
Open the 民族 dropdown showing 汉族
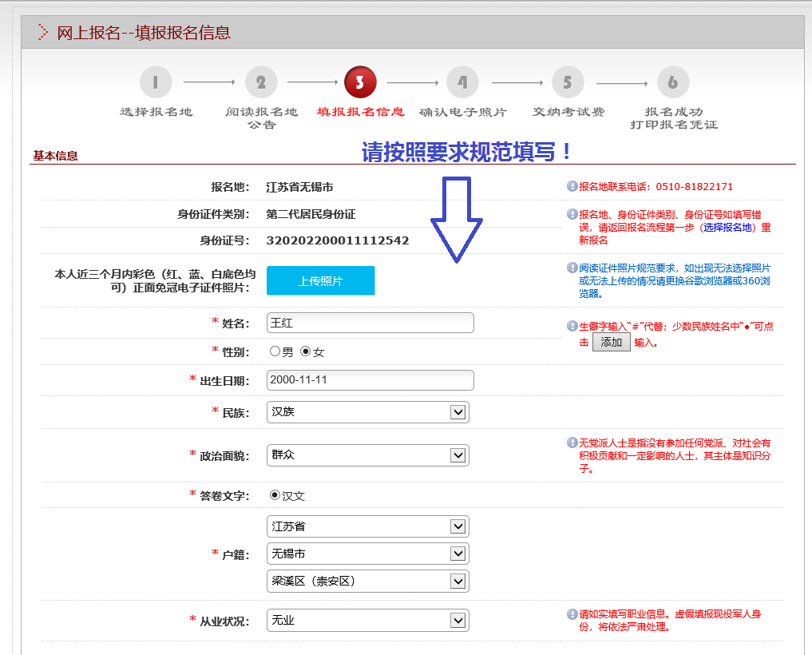(368, 412)
